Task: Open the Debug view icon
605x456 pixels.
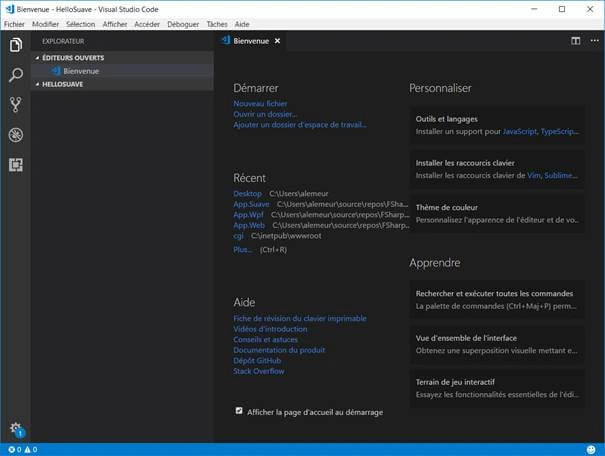Action: (15, 135)
